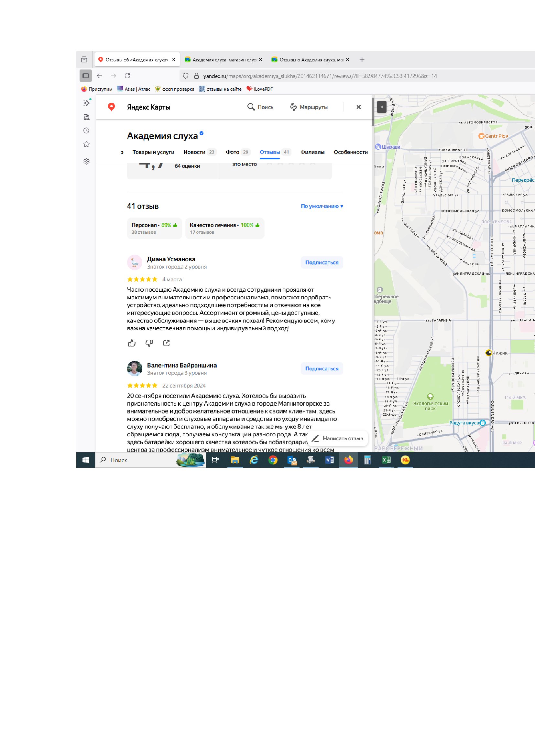
Task: Open bookmarks star icon in sidebar
Action: 86,144
